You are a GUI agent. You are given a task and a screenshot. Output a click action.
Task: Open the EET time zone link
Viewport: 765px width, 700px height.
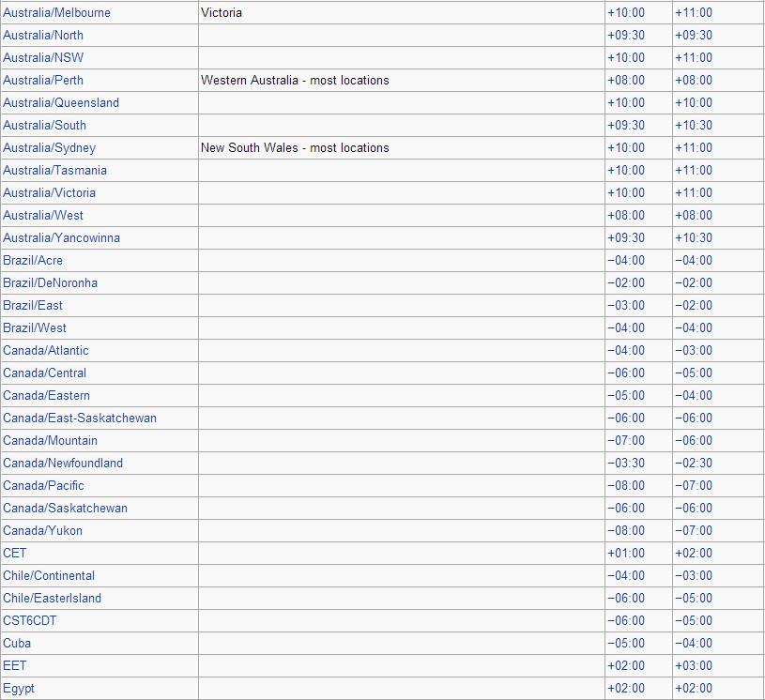tap(15, 666)
